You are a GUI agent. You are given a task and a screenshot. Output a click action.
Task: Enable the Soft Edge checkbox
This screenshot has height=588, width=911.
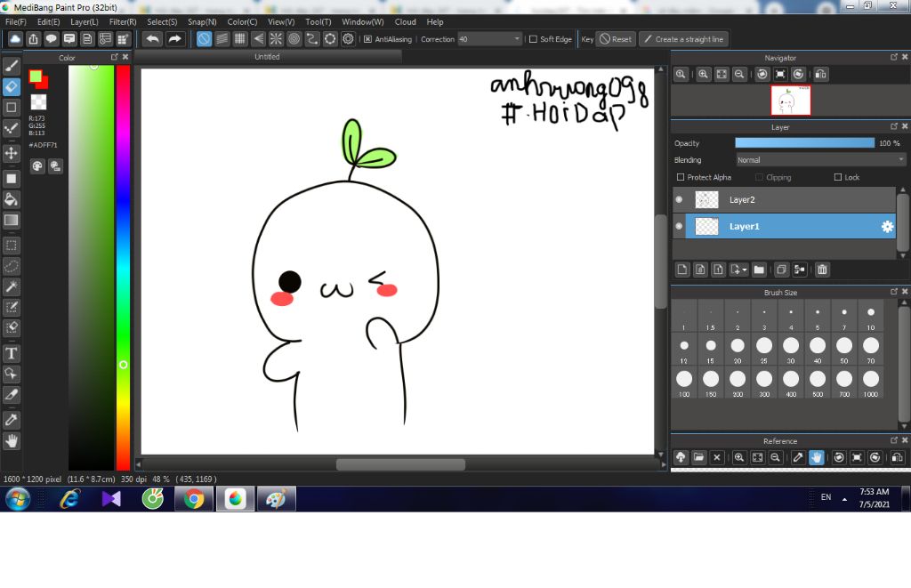(x=533, y=39)
